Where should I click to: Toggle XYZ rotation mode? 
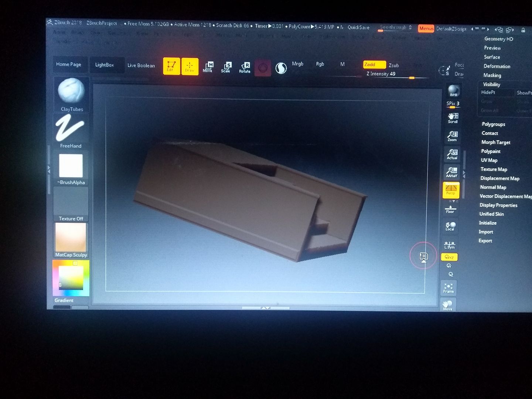pos(449,257)
